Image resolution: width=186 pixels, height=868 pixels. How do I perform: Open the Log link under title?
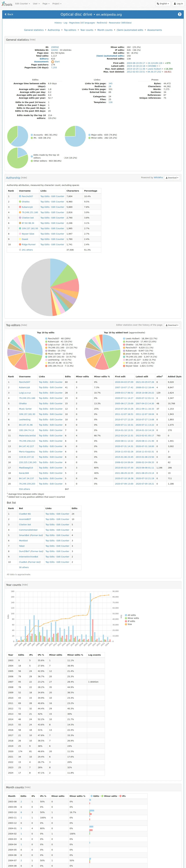point(65,23)
